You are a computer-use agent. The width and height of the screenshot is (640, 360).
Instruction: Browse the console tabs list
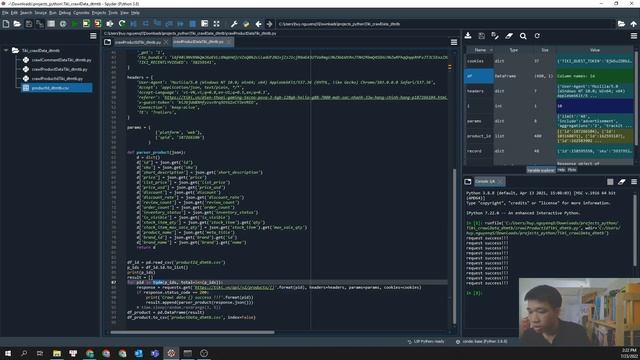(x=468, y=182)
